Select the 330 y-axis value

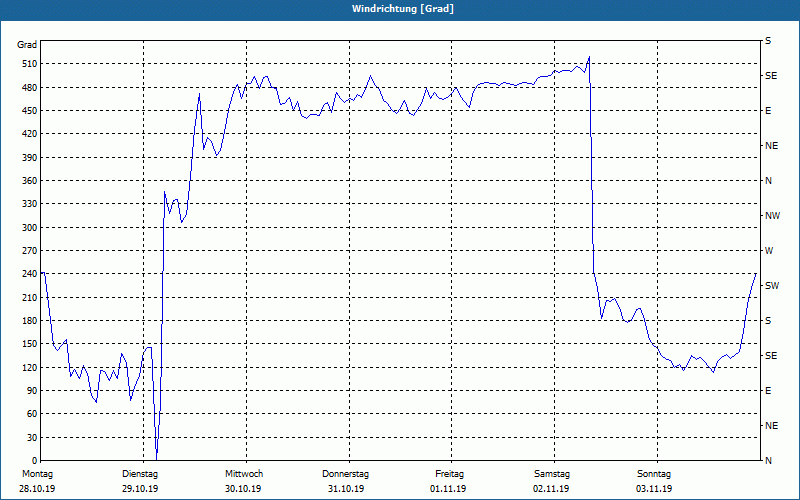pos(30,204)
